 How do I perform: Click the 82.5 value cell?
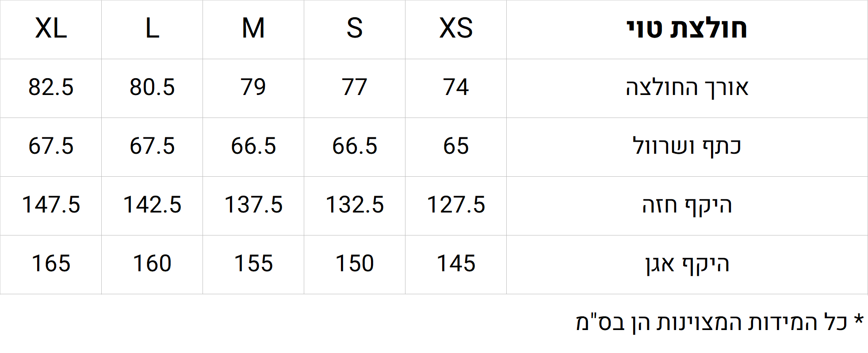click(51, 88)
